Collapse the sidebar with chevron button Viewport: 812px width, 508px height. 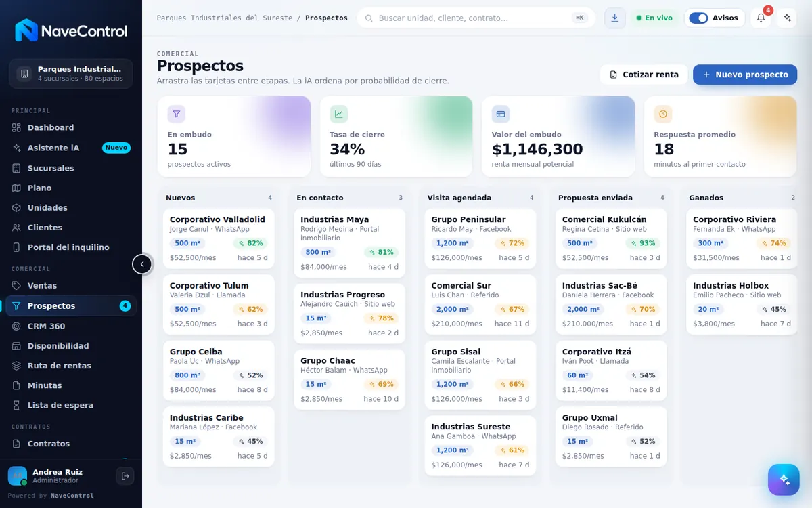(142, 264)
